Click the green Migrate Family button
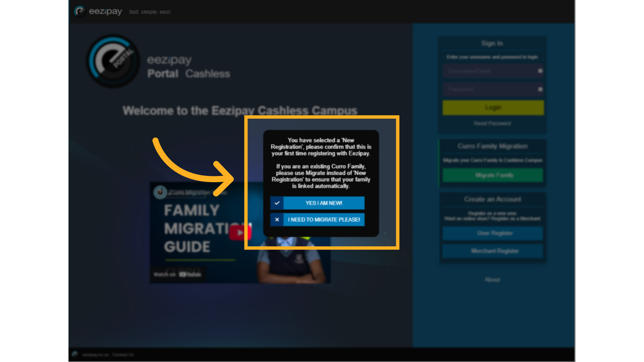 click(493, 175)
